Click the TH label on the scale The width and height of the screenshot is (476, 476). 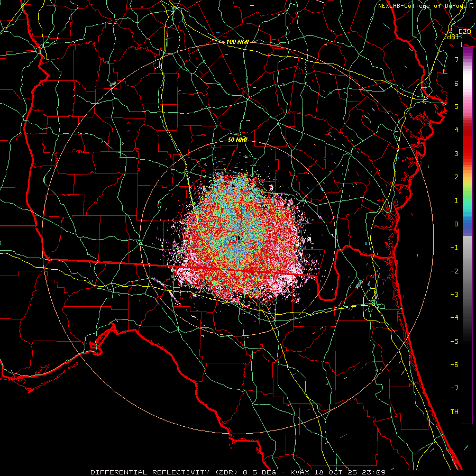454,412
